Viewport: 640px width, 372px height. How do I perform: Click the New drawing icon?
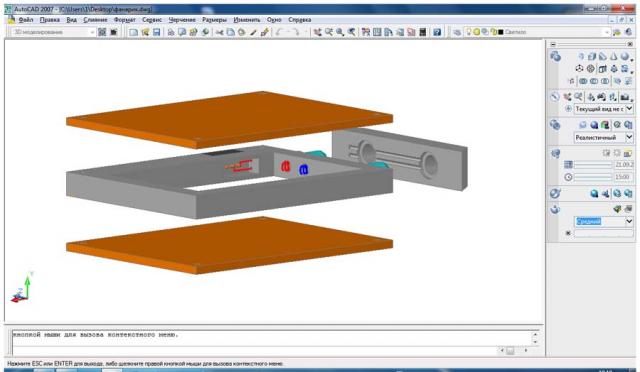[133, 32]
